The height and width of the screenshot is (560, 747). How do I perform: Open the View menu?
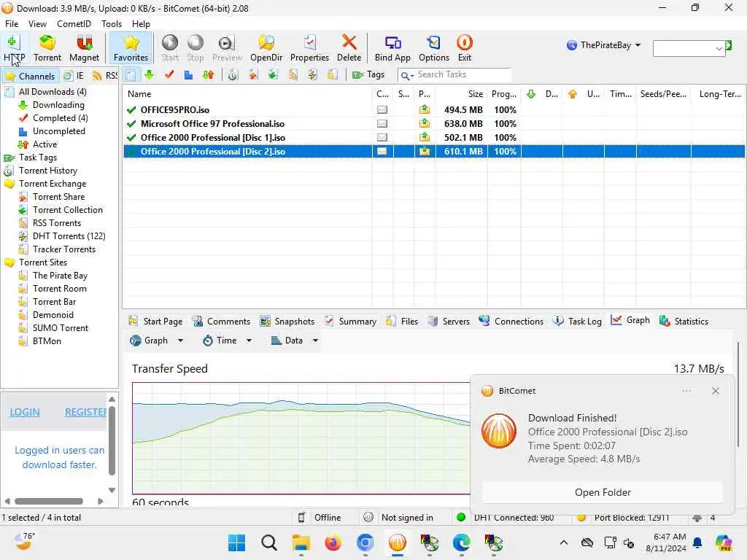pyautogui.click(x=37, y=24)
